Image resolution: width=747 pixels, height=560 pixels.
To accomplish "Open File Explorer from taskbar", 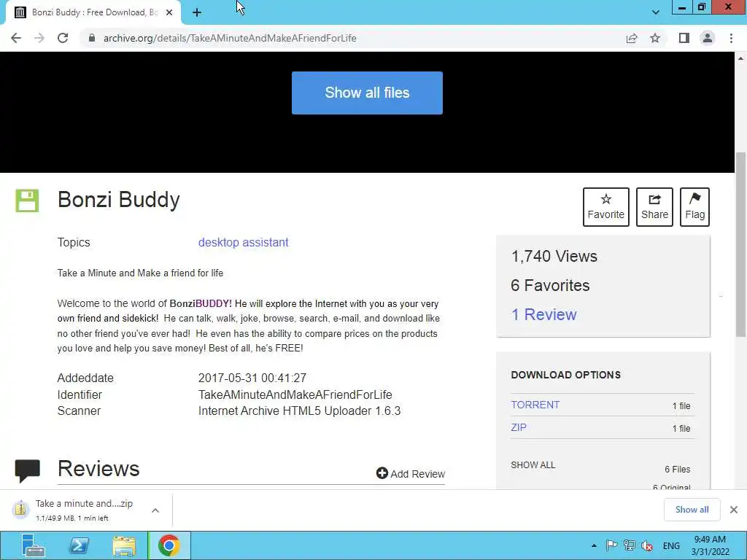I will pyautogui.click(x=124, y=545).
